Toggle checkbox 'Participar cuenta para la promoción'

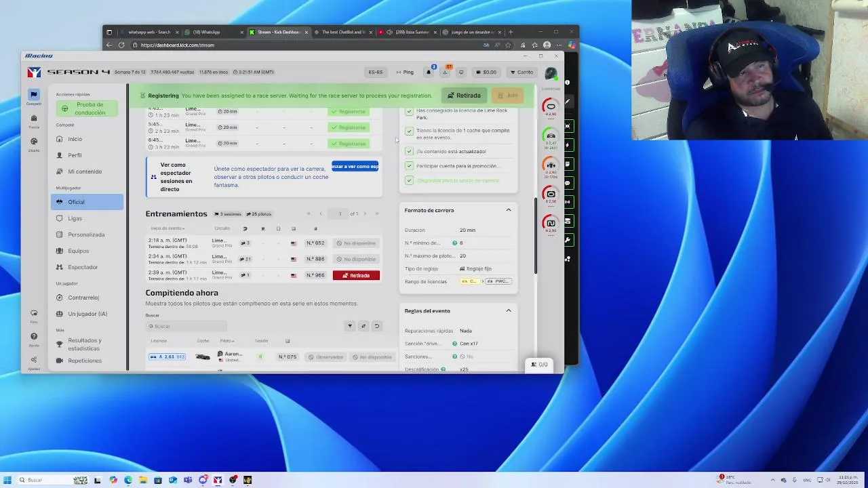coord(409,165)
